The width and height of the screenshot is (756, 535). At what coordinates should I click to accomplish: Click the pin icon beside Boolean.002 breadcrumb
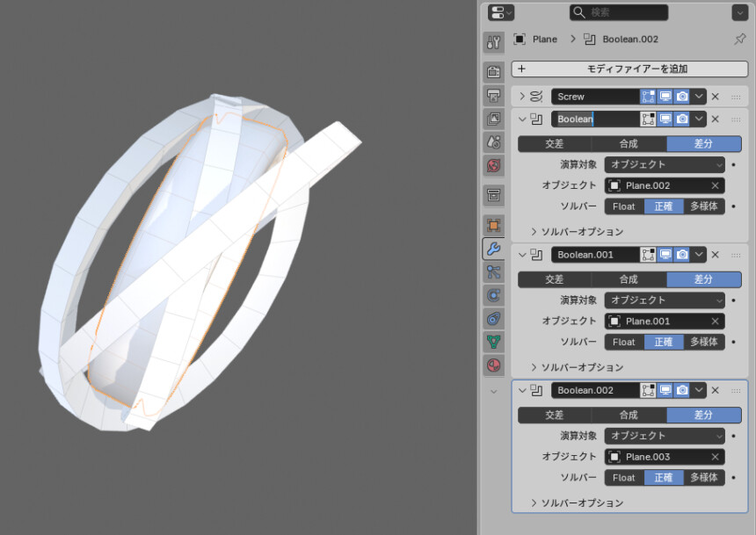738,40
